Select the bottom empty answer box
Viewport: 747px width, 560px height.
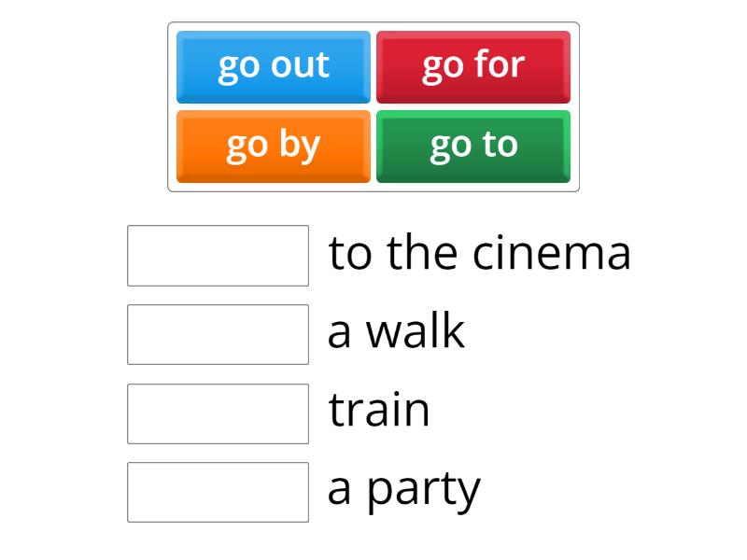(x=218, y=492)
